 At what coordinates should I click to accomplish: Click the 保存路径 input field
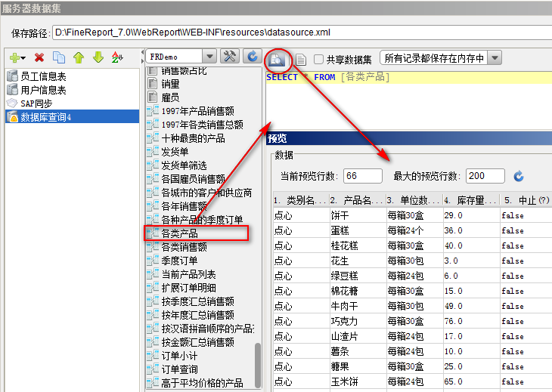tap(302, 32)
